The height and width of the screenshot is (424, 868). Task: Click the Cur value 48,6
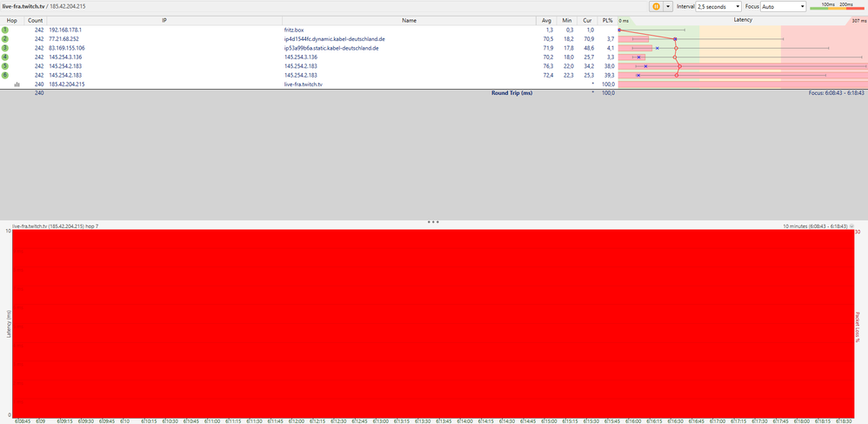click(x=589, y=48)
